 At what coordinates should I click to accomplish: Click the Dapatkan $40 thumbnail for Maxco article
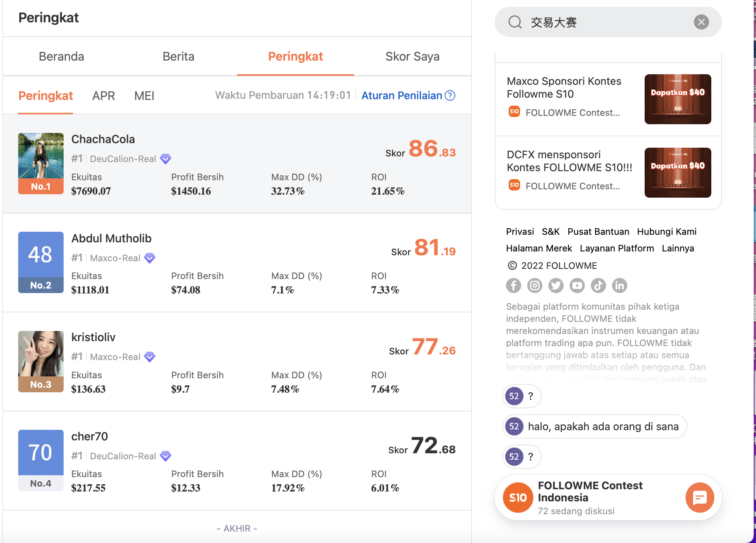[x=678, y=99]
